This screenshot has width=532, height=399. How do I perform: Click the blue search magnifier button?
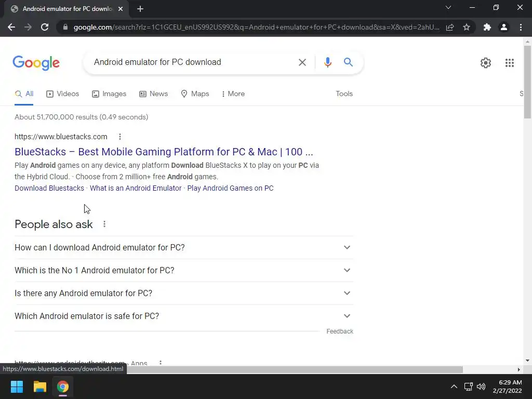[348, 62]
